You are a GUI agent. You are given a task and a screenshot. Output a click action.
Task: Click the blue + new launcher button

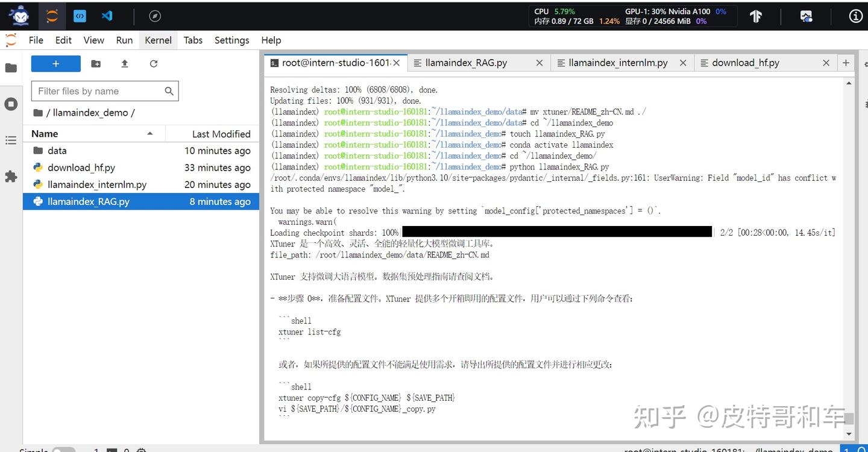[x=55, y=63]
